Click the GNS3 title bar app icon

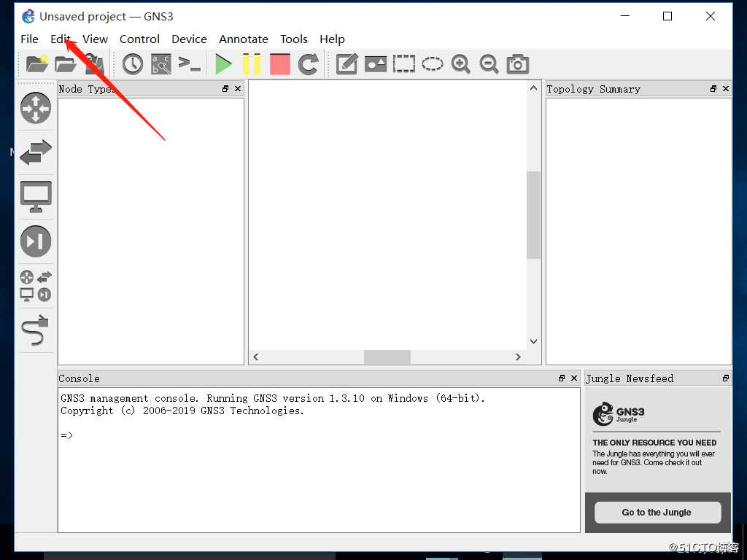[x=28, y=16]
